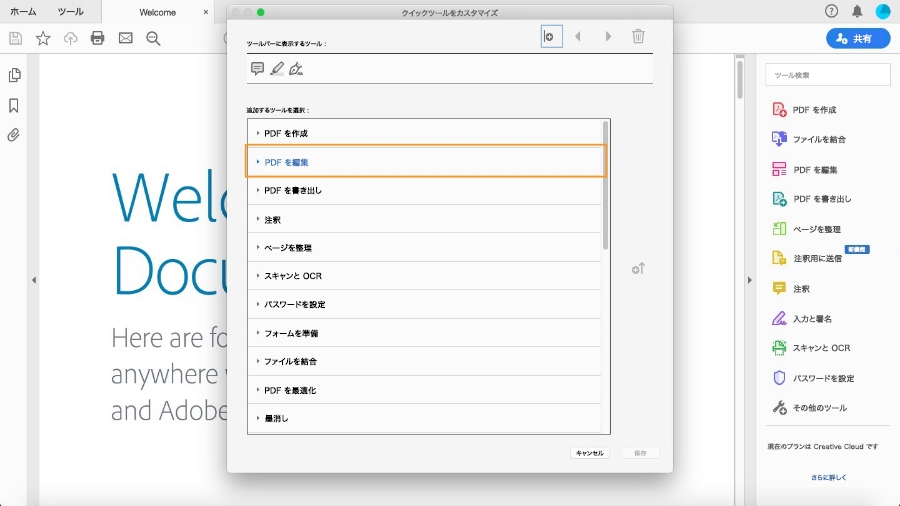The height and width of the screenshot is (506, 900).
Task: Select the sign pen icon in dialog
Action: tap(296, 69)
